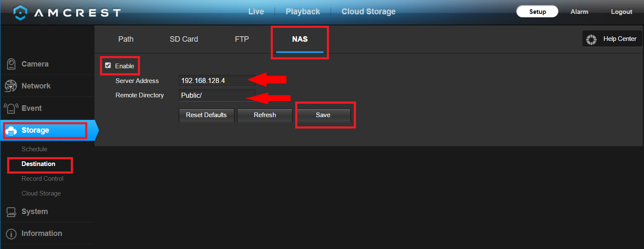The image size is (644, 249).
Task: Switch to the SD Card tab
Action: click(184, 39)
